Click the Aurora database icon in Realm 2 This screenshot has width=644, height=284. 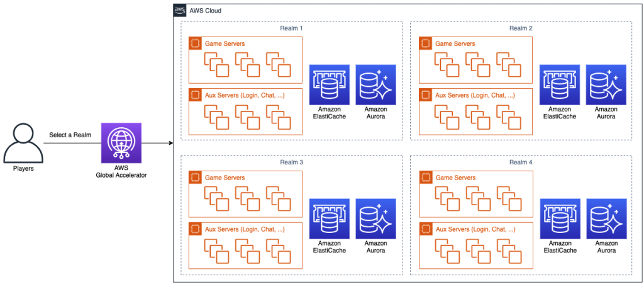[x=606, y=84]
